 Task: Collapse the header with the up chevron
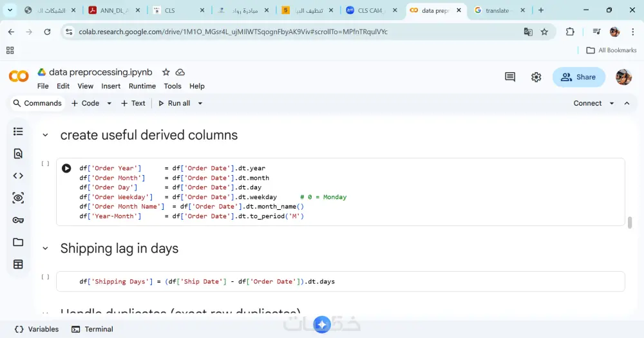click(x=627, y=104)
